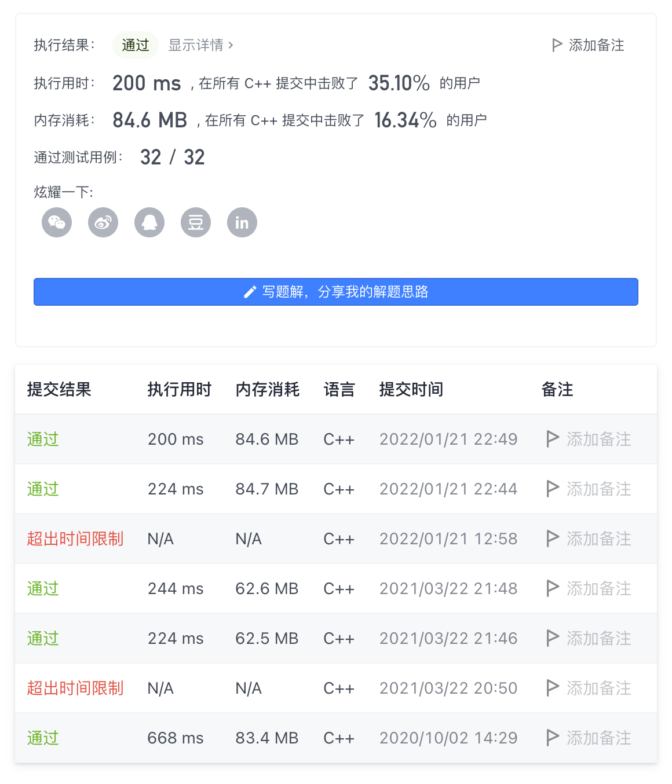Share result via QQ penguin icon
The image size is (672, 784).
pyautogui.click(x=149, y=222)
